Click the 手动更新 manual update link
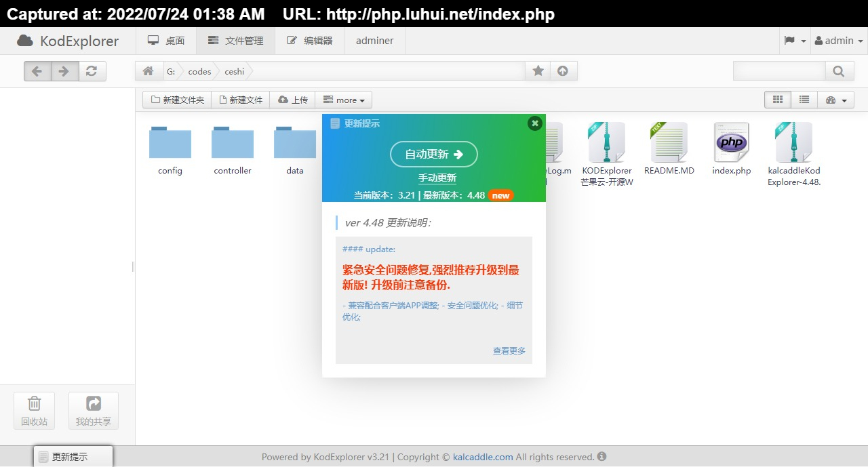 click(x=437, y=178)
